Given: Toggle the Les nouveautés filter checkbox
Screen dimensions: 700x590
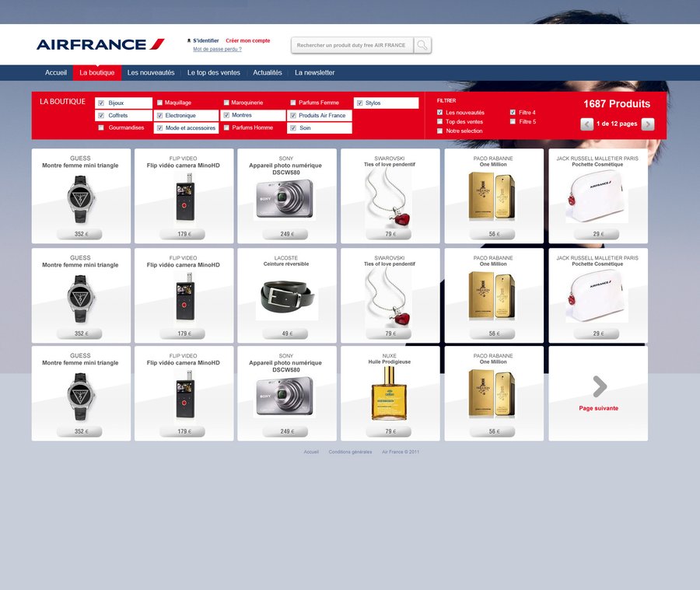Looking at the screenshot, I should [x=440, y=113].
